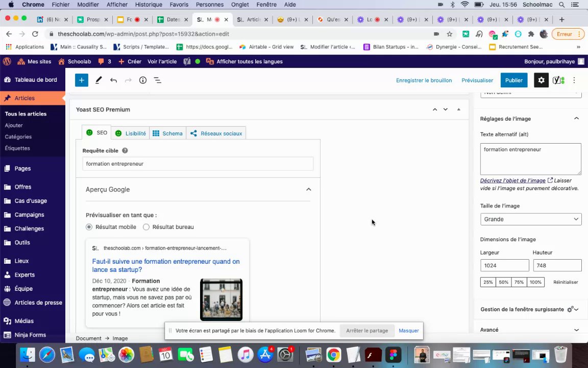Show more bookmarks with the chevron
The width and height of the screenshot is (588, 368).
click(579, 47)
